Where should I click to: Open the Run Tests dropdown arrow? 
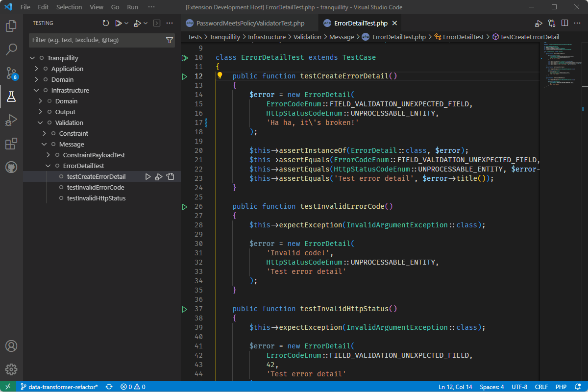[126, 23]
